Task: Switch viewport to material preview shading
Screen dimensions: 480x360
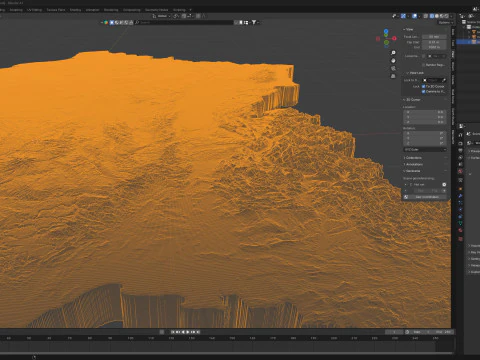Action: click(442, 16)
